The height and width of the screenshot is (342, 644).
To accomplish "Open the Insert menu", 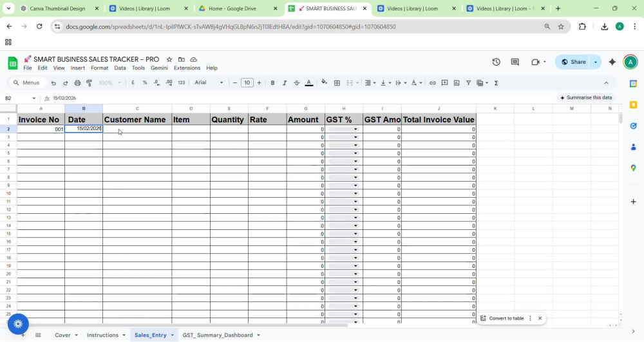I will [x=78, y=68].
